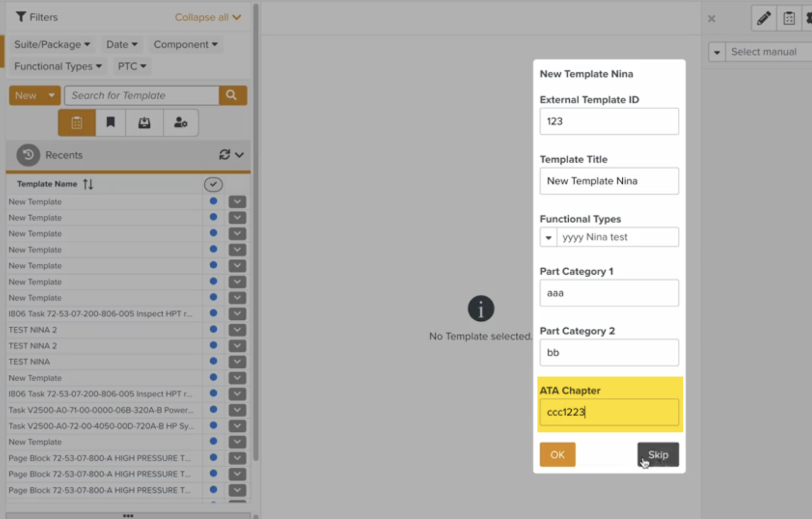This screenshot has height=519, width=812.
Task: Toggle the select-all check circle
Action: [x=213, y=185]
